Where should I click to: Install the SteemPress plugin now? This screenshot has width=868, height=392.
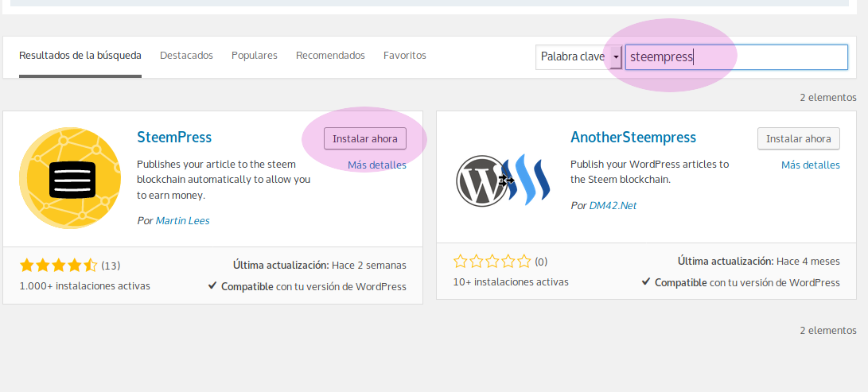(x=365, y=139)
